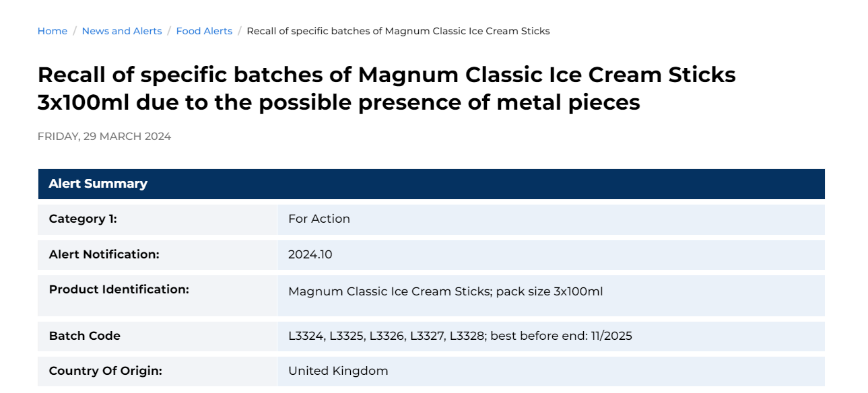Click the slash separator after News and Alerts
The image size is (868, 393).
(x=169, y=31)
